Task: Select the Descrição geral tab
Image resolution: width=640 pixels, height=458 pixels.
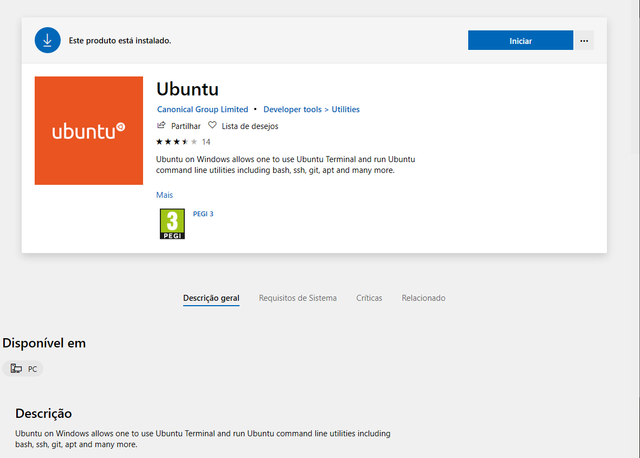Action: click(211, 298)
